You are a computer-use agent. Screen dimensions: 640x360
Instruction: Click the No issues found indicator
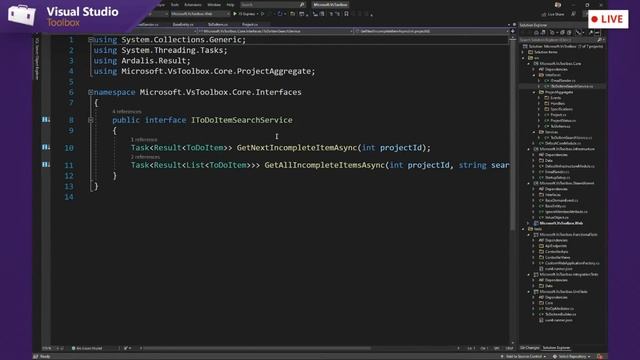pos(87,348)
